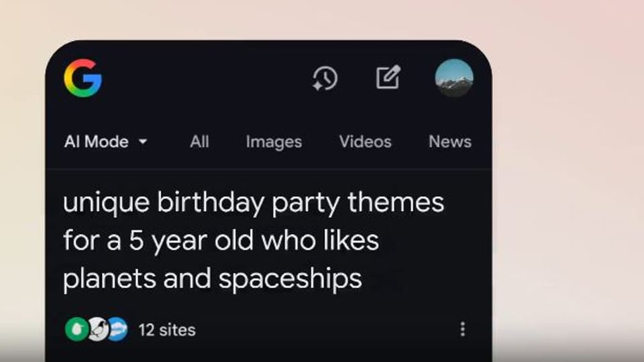644x362 pixels.
Task: Start a new search with compose icon
Action: [388, 76]
